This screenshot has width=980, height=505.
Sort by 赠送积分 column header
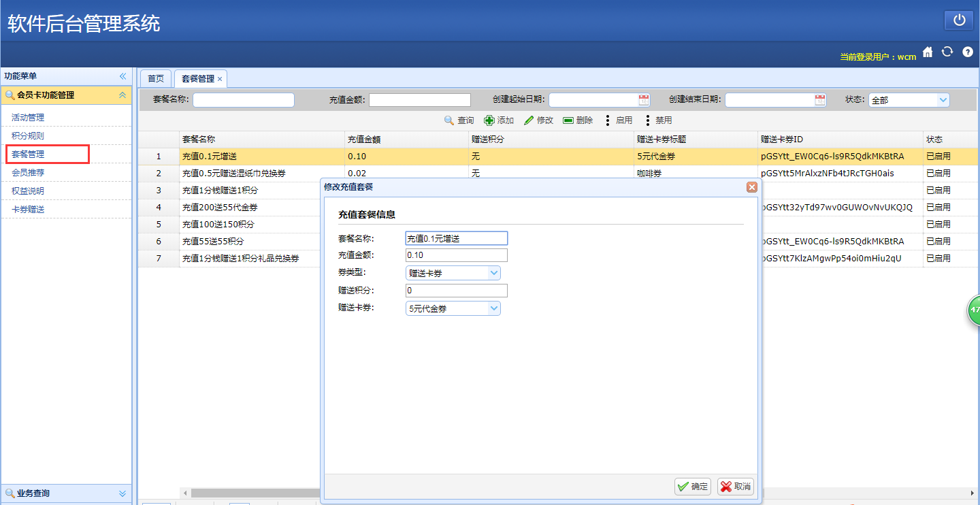point(551,140)
